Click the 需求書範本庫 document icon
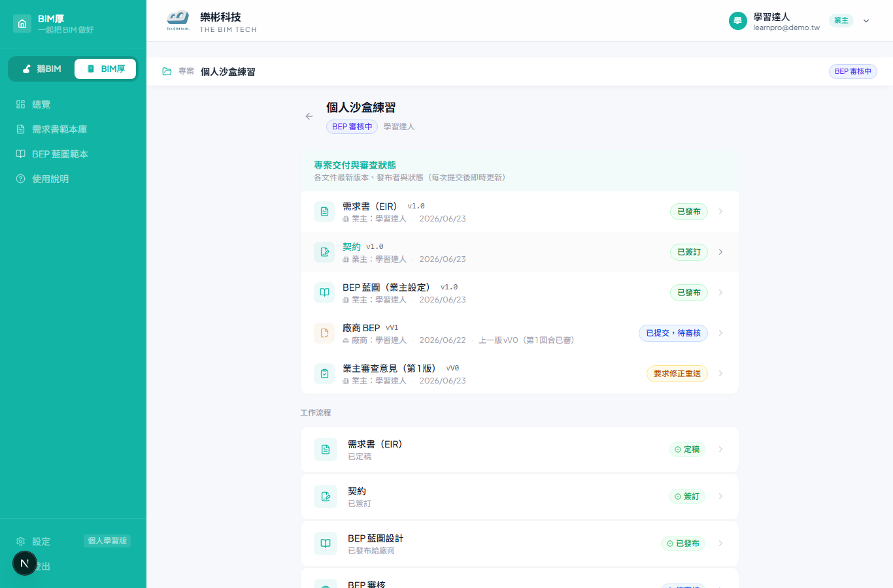 pos(20,129)
